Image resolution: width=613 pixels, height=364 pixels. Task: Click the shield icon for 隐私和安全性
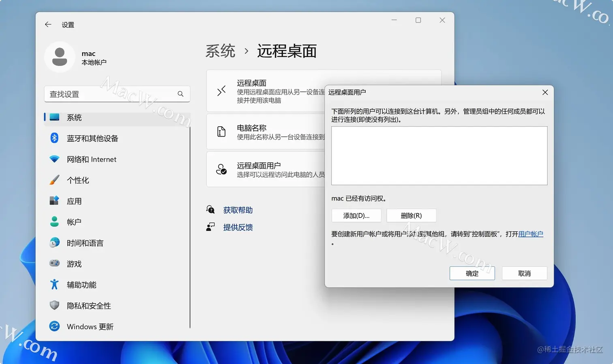point(54,305)
